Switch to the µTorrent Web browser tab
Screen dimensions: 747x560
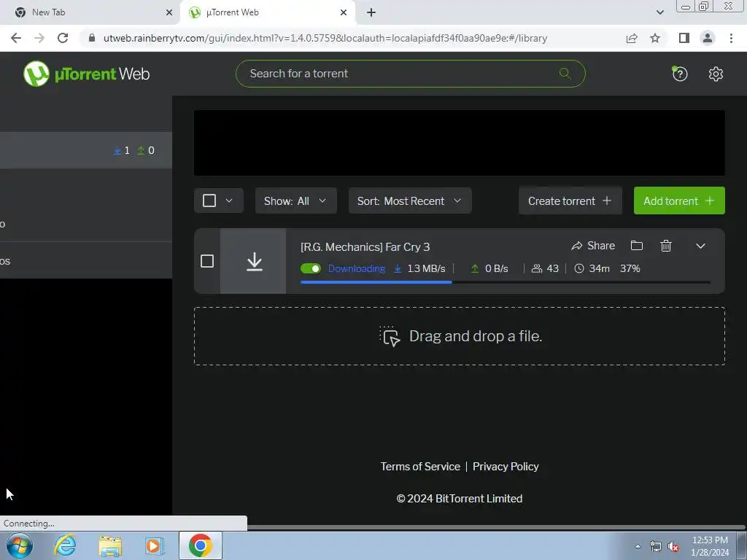[267, 12]
